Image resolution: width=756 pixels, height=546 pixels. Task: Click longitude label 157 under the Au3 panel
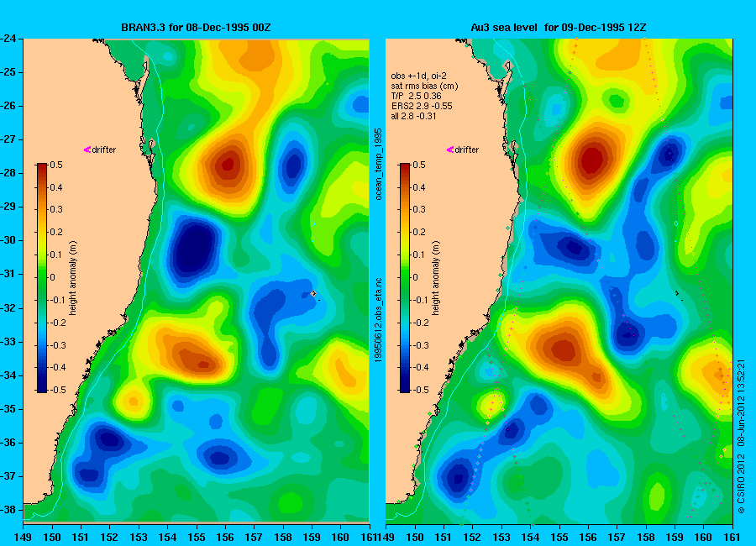[x=617, y=538]
